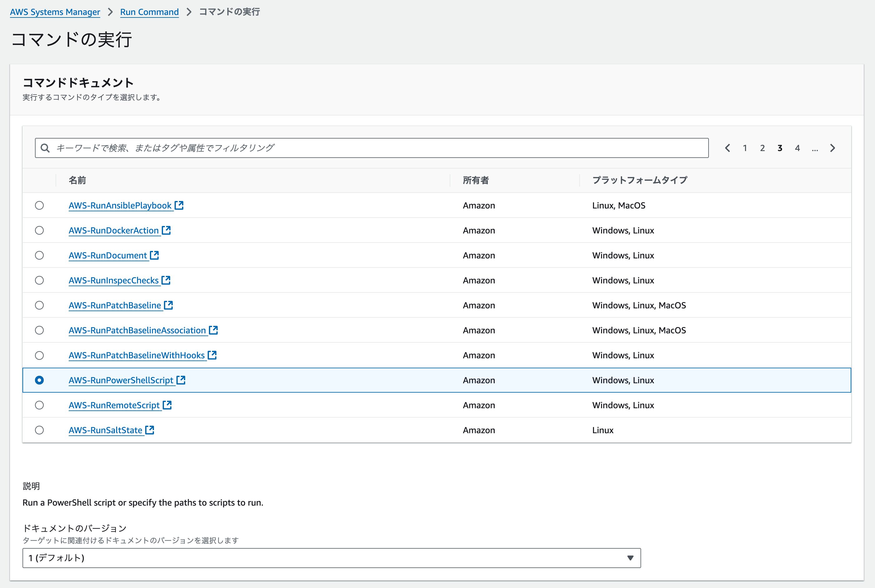Select the AWS-RunDocument radio button

[39, 255]
